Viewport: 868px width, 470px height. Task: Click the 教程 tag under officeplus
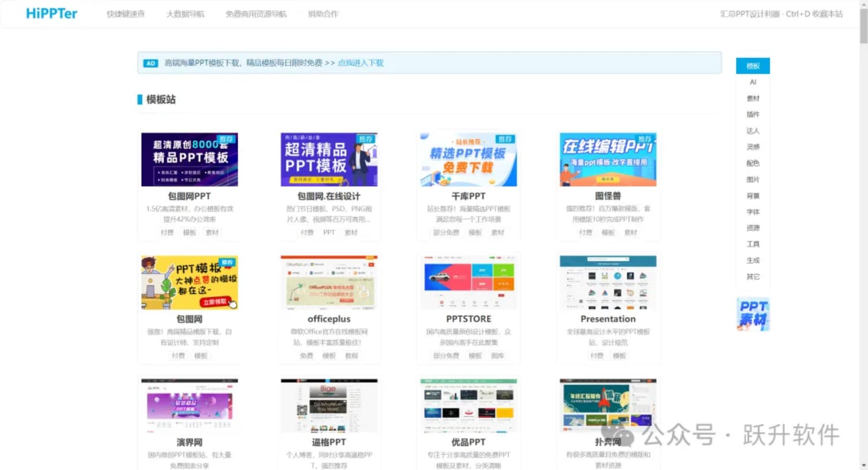352,356
